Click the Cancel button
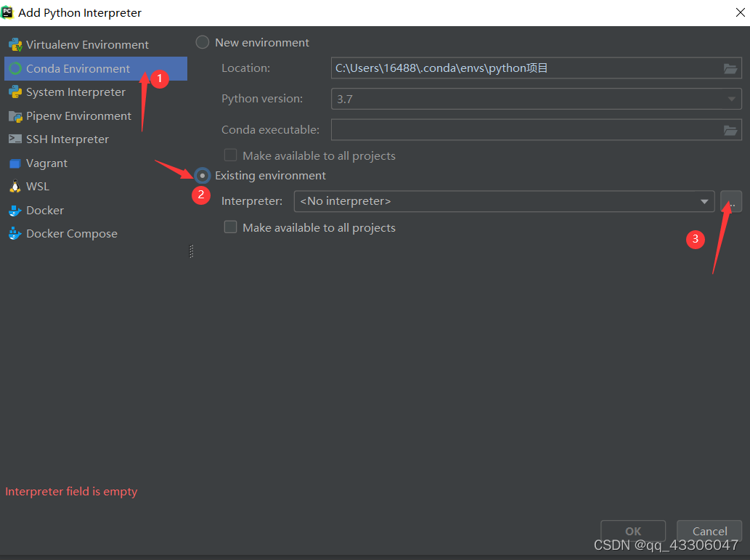750x560 pixels. [709, 531]
